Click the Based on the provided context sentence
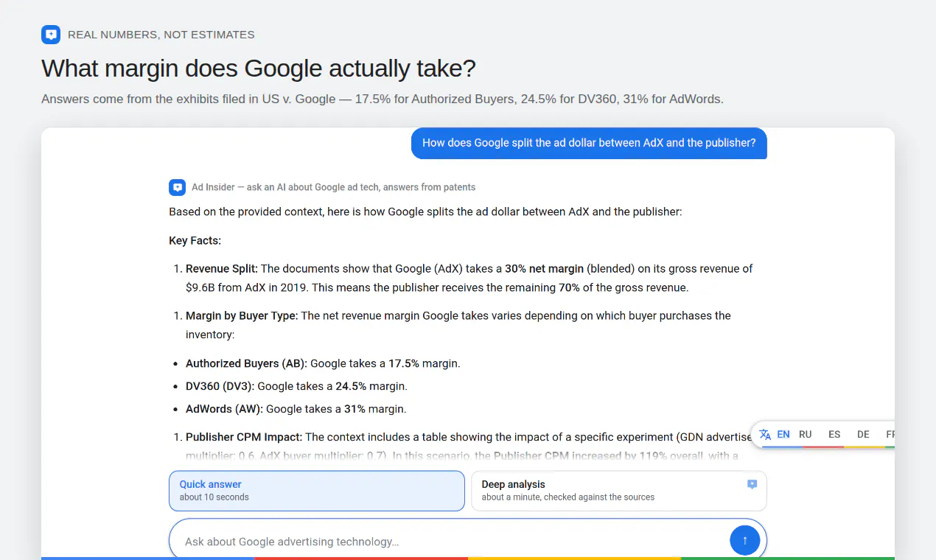 pos(426,211)
